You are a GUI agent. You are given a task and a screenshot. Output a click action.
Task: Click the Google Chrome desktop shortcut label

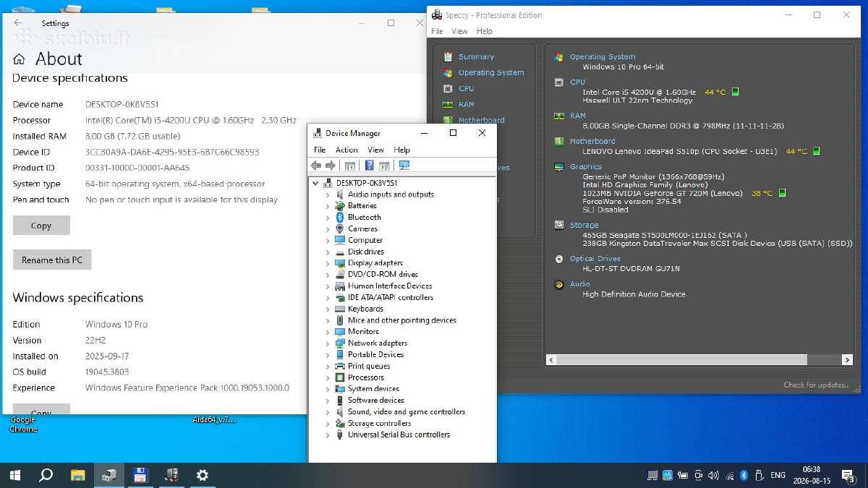coord(23,424)
